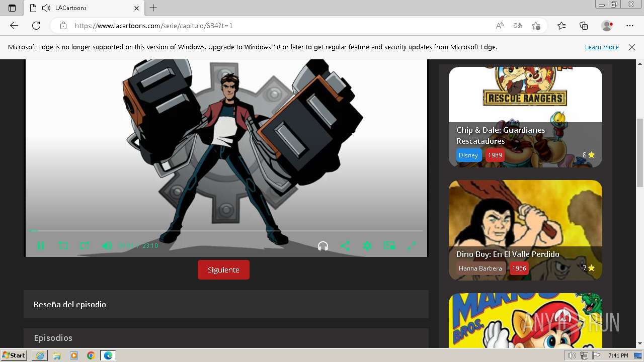Open the translate page icon
Image resolution: width=644 pixels, height=362 pixels.
(x=518, y=26)
